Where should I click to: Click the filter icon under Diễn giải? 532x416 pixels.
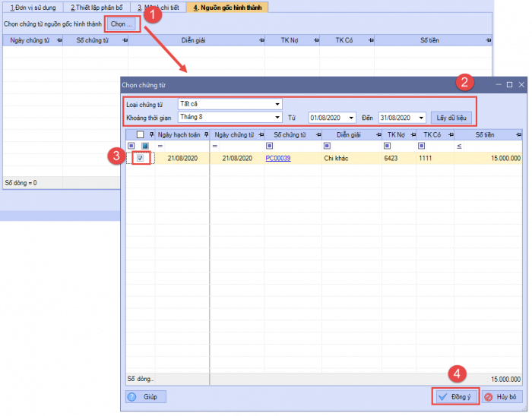[324, 146]
